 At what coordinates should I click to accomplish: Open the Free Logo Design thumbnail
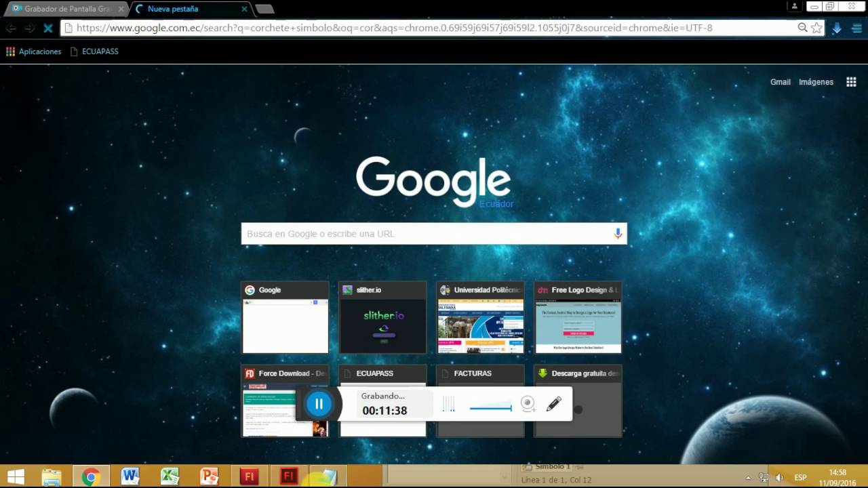coord(578,317)
